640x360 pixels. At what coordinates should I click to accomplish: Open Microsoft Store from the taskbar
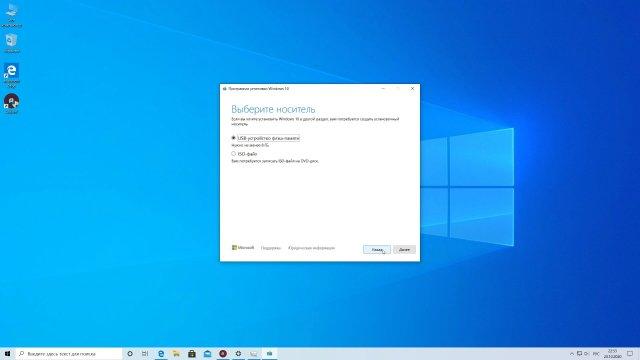pos(192,353)
